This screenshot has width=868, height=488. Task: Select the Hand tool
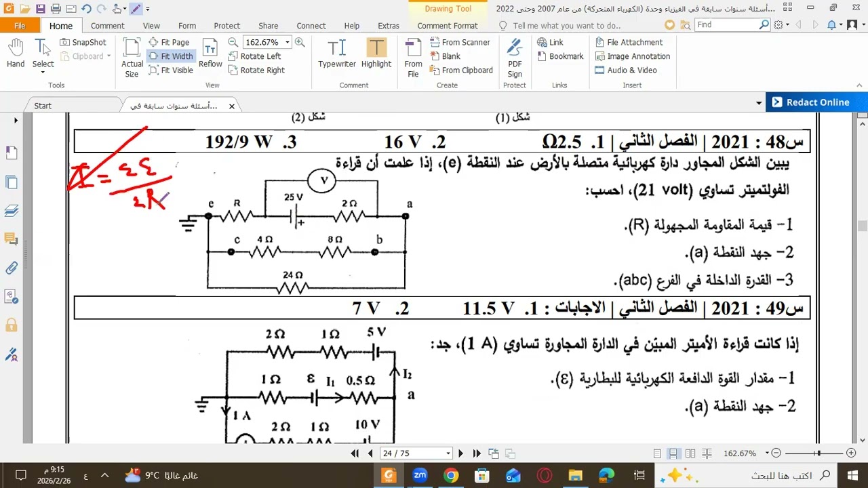coord(16,54)
